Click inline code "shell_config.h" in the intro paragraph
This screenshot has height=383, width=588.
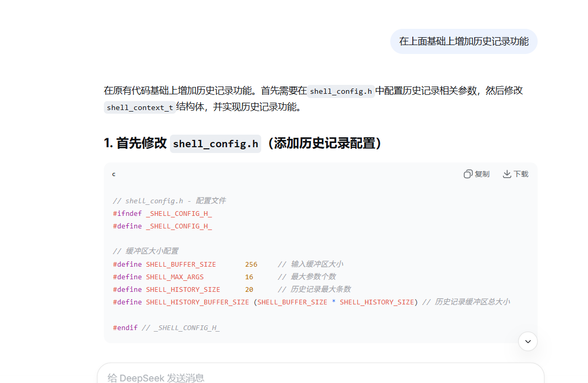coord(341,91)
